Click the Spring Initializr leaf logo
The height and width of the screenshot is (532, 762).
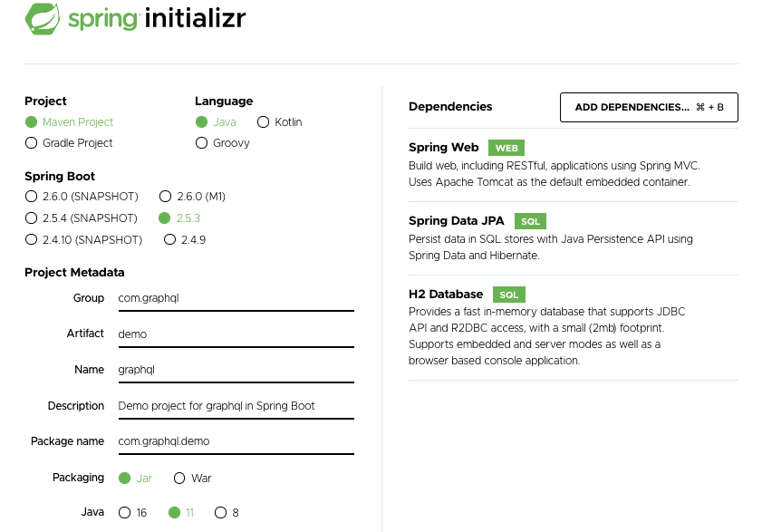click(43, 18)
